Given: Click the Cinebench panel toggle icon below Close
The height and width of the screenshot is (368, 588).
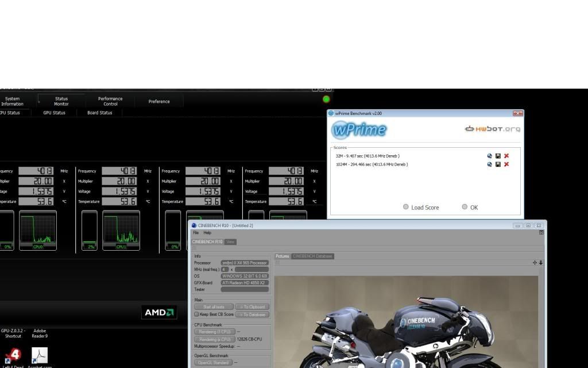Looking at the screenshot, I should click(541, 233).
